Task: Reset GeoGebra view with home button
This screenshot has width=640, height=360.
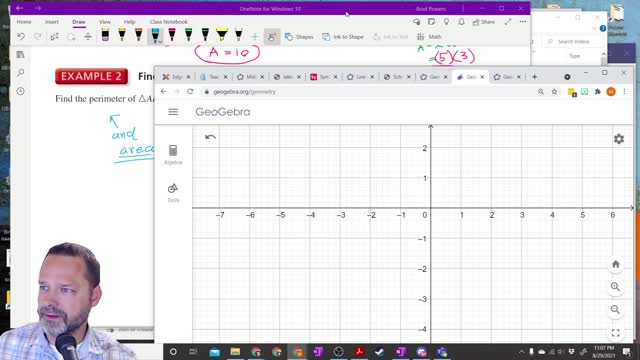Action: click(616, 264)
